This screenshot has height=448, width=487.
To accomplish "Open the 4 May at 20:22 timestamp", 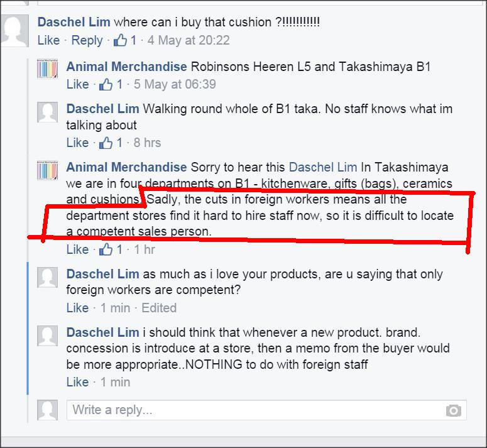I will tap(189, 40).
